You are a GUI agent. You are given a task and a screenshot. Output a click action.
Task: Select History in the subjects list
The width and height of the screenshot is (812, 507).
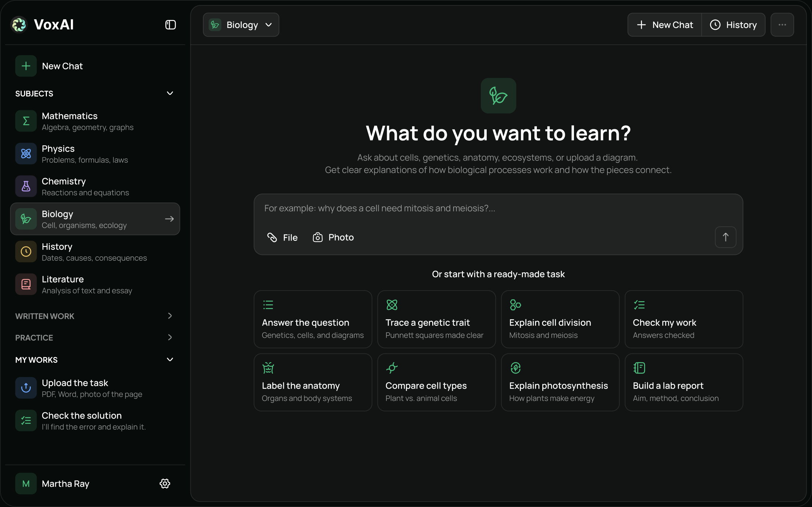tap(95, 252)
